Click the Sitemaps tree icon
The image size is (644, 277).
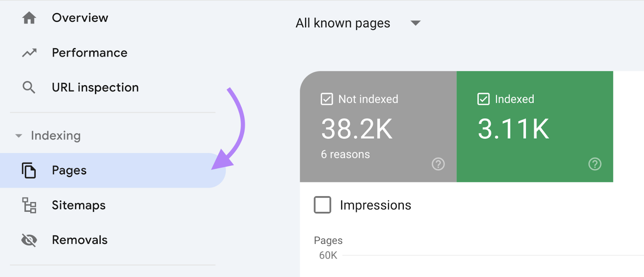click(29, 205)
